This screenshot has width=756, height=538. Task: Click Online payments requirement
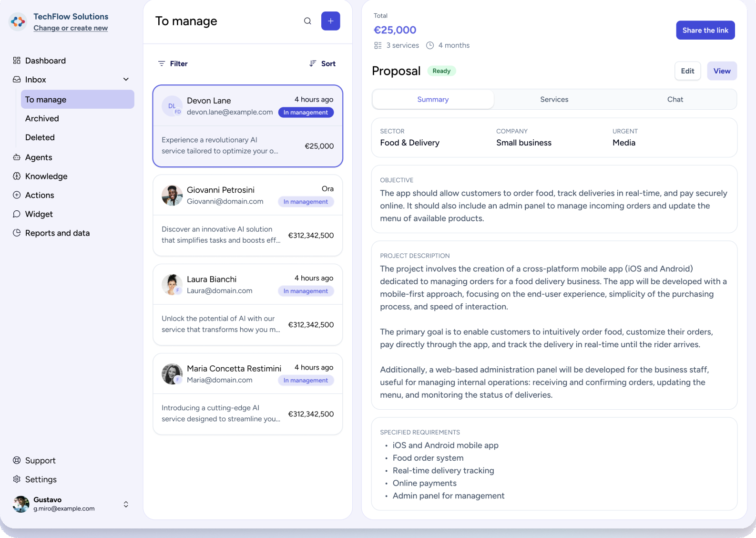pos(424,483)
